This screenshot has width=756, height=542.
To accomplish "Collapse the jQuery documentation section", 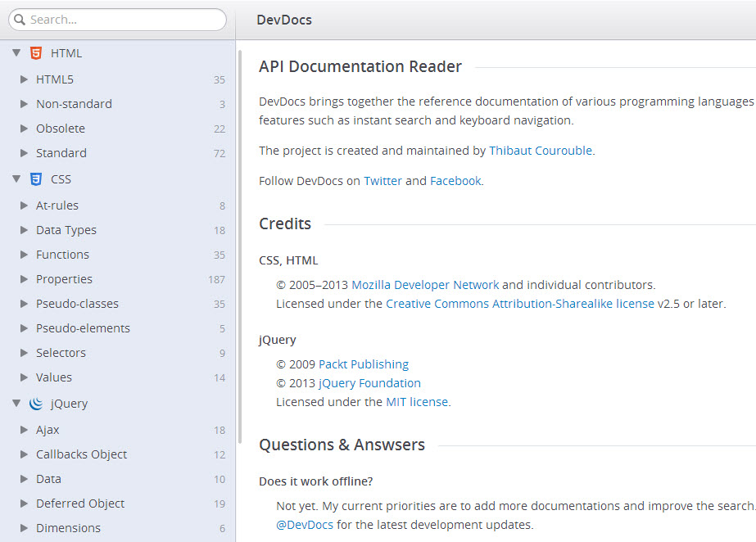I will pos(16,404).
